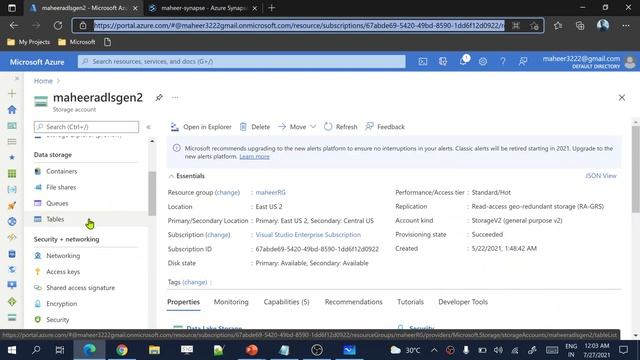Open My Projects bookmarks folder
This screenshot has width=640, height=360.
(x=29, y=42)
